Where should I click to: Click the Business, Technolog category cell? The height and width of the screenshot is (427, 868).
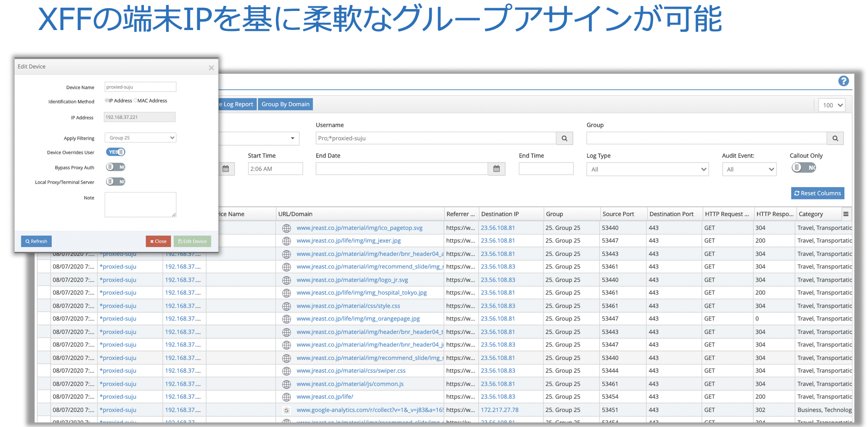[824, 410]
